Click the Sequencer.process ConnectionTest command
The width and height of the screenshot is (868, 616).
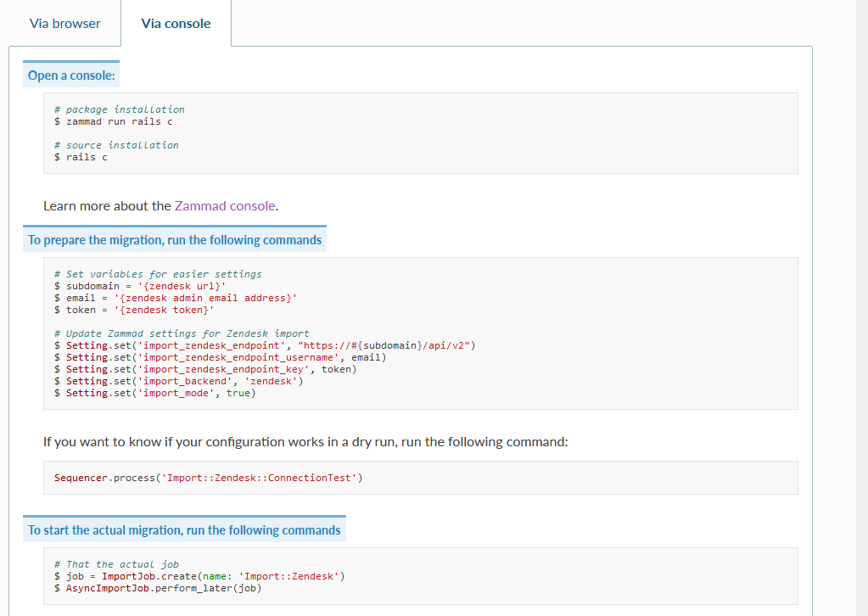click(x=209, y=478)
